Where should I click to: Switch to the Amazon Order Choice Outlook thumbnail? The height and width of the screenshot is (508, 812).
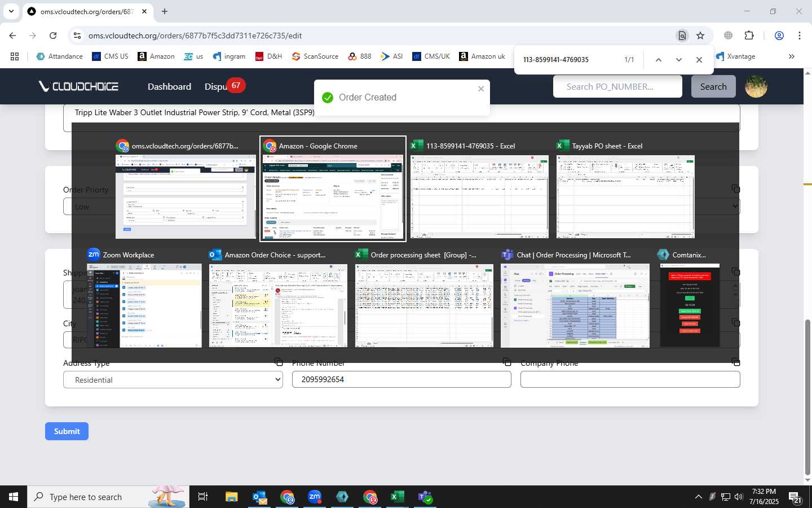tap(278, 299)
